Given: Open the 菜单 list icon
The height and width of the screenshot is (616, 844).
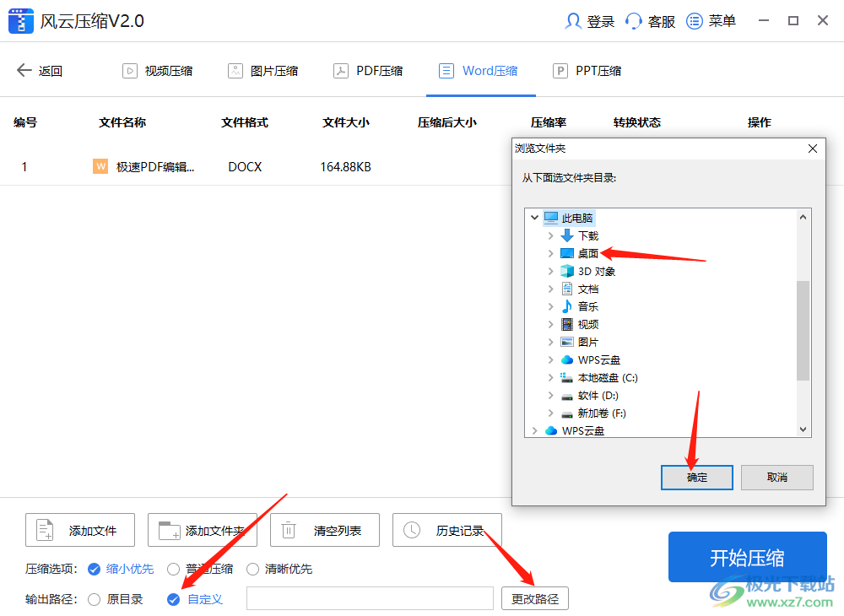Looking at the screenshot, I should pos(695,21).
